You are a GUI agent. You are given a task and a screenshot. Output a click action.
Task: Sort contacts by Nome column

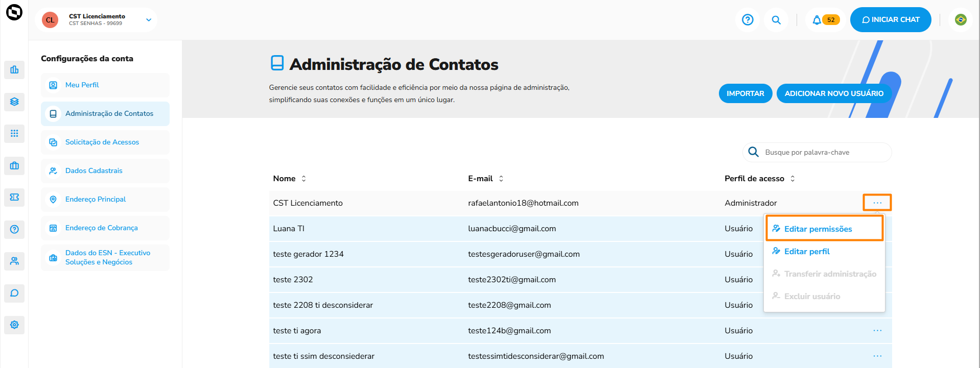point(304,179)
